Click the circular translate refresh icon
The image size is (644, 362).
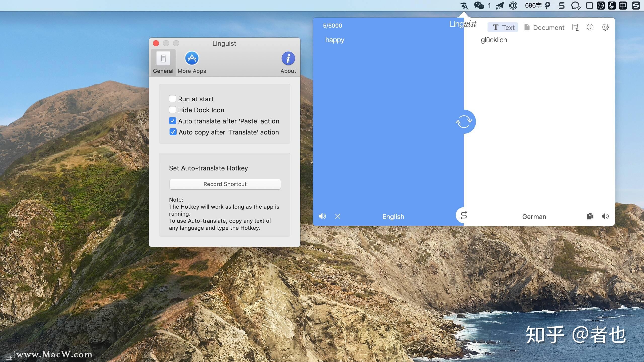click(x=464, y=122)
